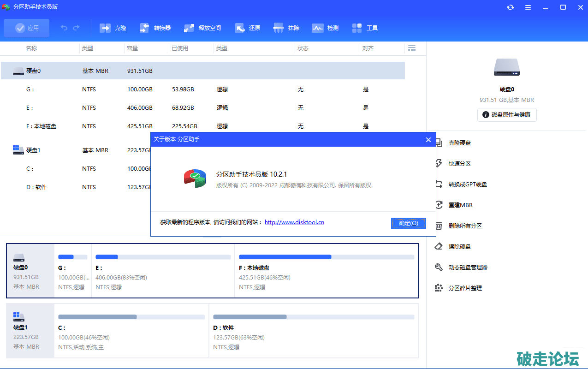Open the http://www.disktool.cn link
The height and width of the screenshot is (369, 588).
coord(294,222)
